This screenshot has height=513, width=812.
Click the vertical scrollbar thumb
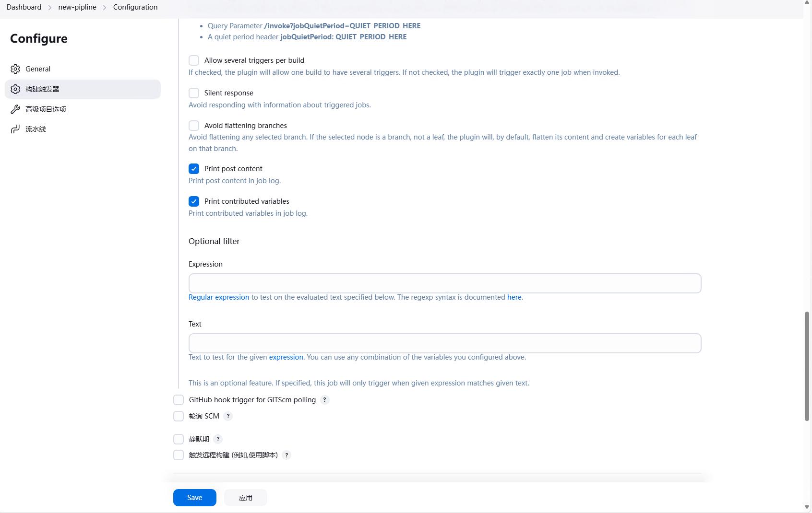point(807,366)
